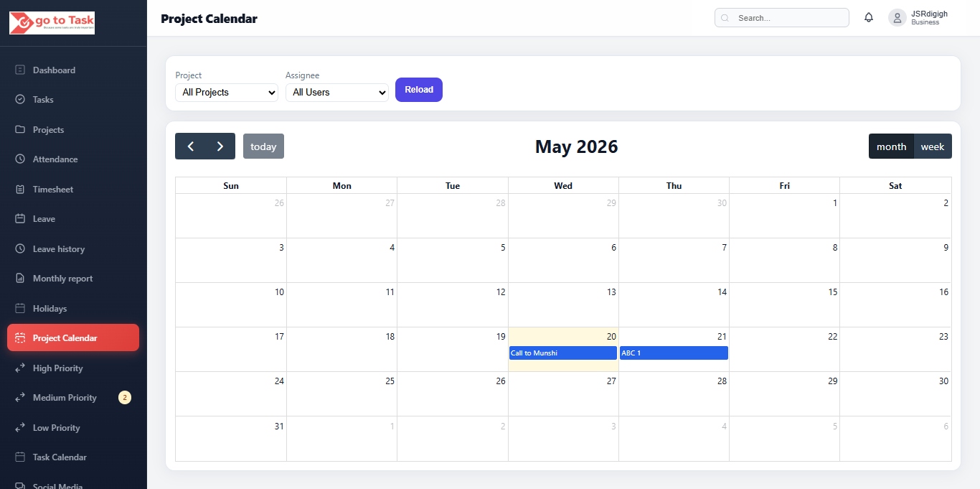
Task: Click the search magnifier icon
Action: (725, 18)
